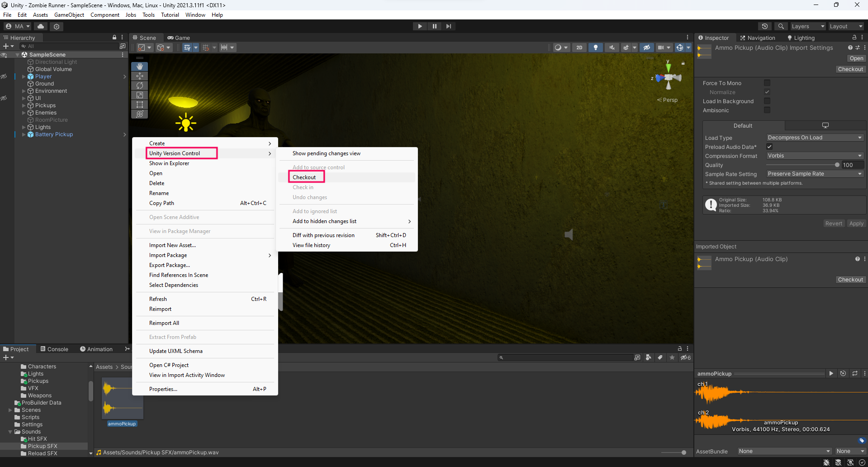Click the Open button in Inspector
Screen dimensions: 868x467
click(x=856, y=58)
